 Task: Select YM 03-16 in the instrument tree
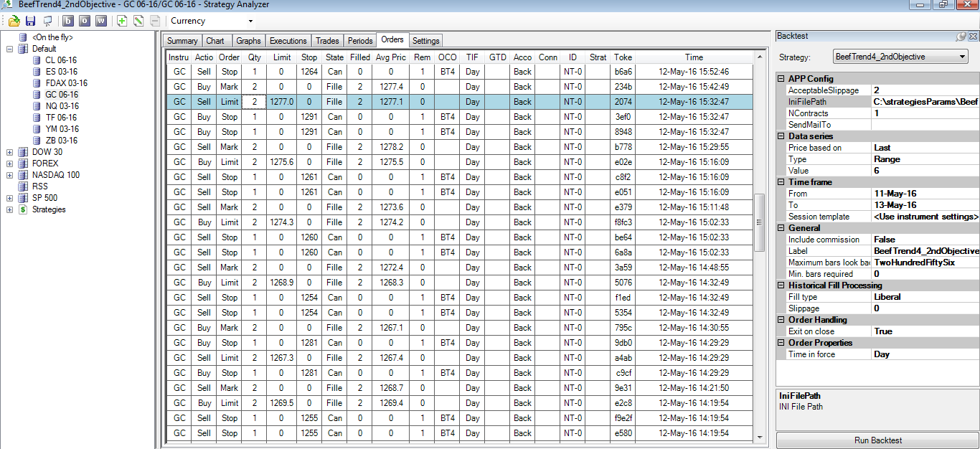[x=62, y=129]
